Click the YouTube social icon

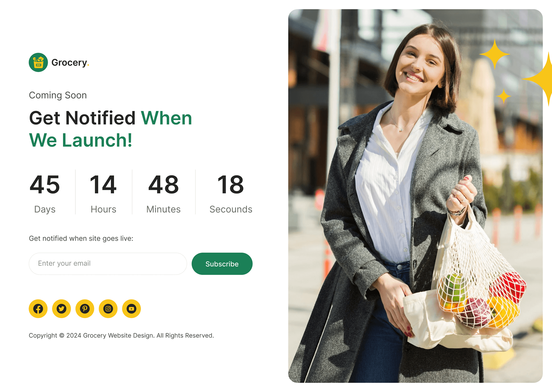click(x=131, y=309)
